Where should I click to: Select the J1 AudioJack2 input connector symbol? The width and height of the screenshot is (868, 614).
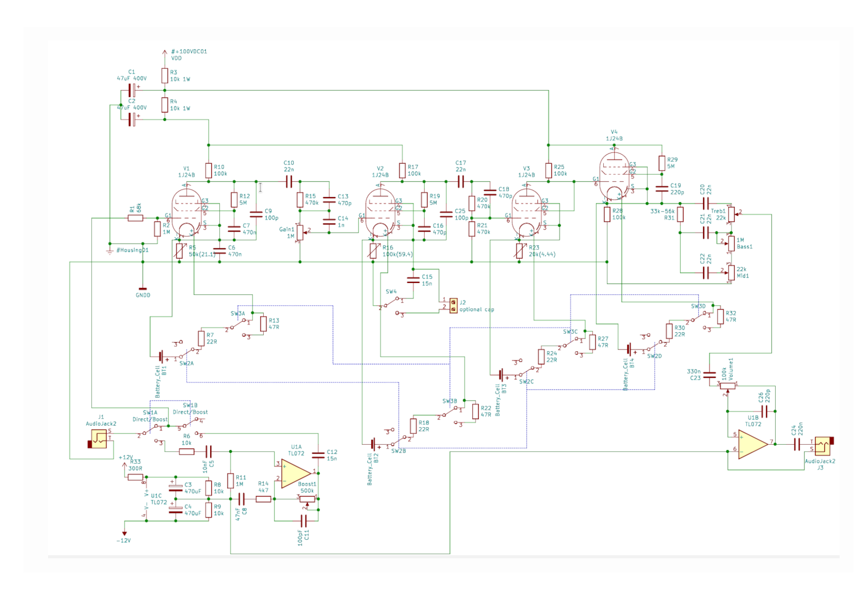[99, 439]
